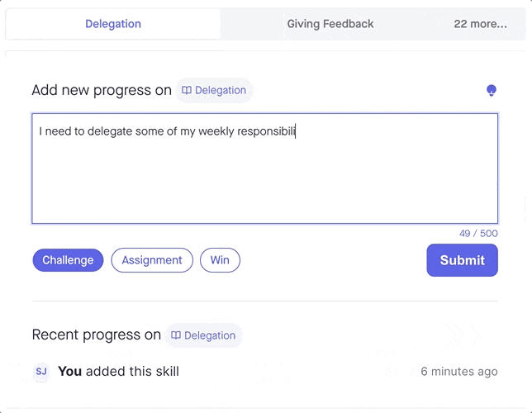Open Delegation tag next to Recent progress
Screen dimensions: 532x413
(x=204, y=335)
